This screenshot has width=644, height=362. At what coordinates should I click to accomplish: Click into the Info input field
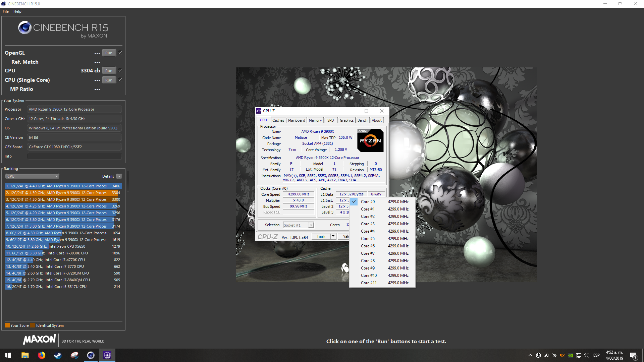click(x=74, y=156)
